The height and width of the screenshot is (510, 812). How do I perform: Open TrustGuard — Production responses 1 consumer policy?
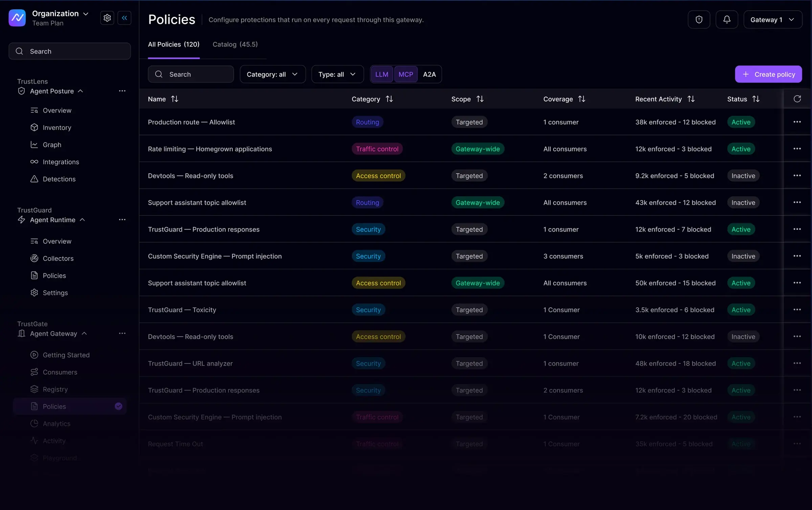pyautogui.click(x=204, y=229)
